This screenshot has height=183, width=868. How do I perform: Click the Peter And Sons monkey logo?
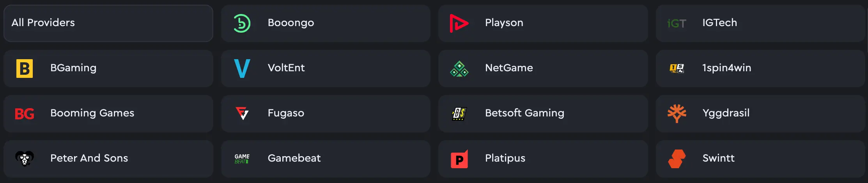click(25, 158)
